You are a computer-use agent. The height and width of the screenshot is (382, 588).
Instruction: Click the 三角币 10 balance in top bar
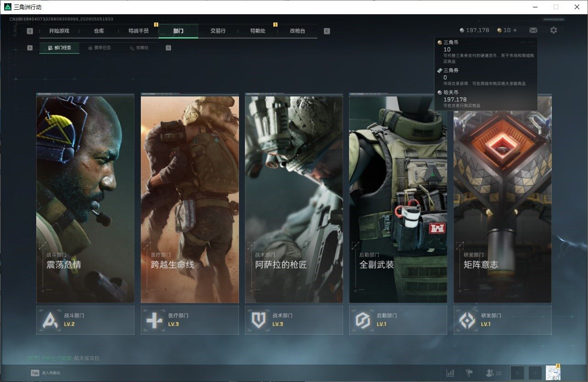tap(504, 30)
